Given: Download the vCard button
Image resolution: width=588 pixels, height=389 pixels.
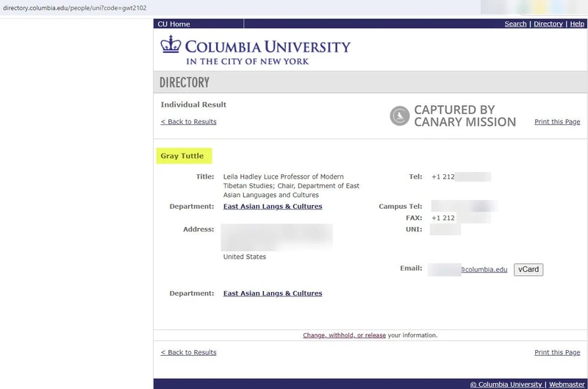Looking at the screenshot, I should (528, 269).
